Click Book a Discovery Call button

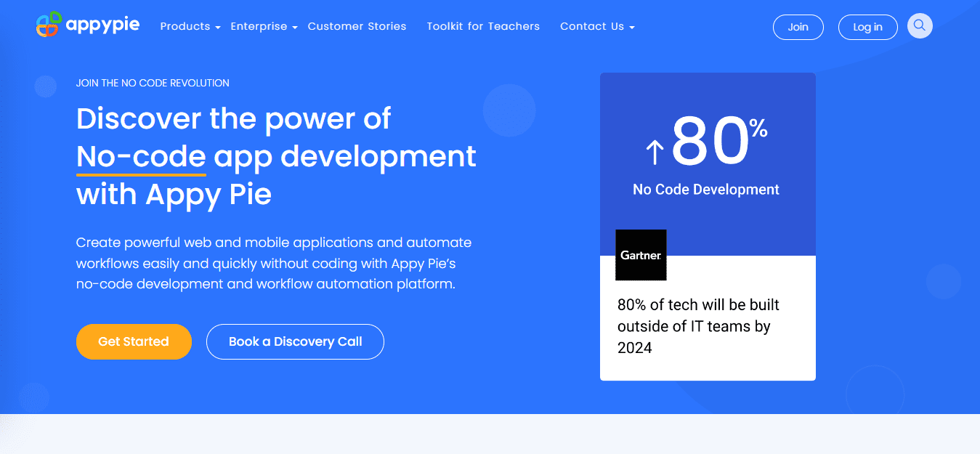[295, 341]
